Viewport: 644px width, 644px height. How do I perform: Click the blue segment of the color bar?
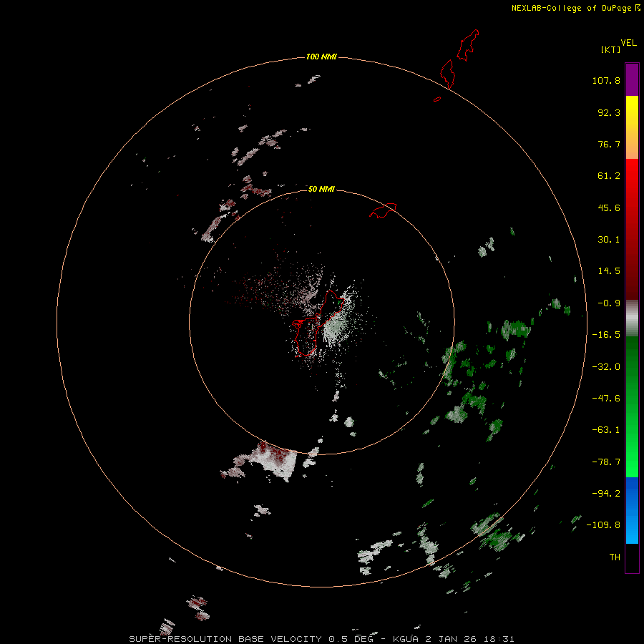click(632, 510)
